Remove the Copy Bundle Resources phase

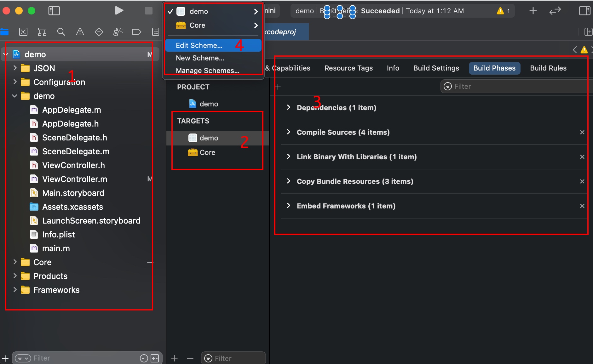[582, 181]
